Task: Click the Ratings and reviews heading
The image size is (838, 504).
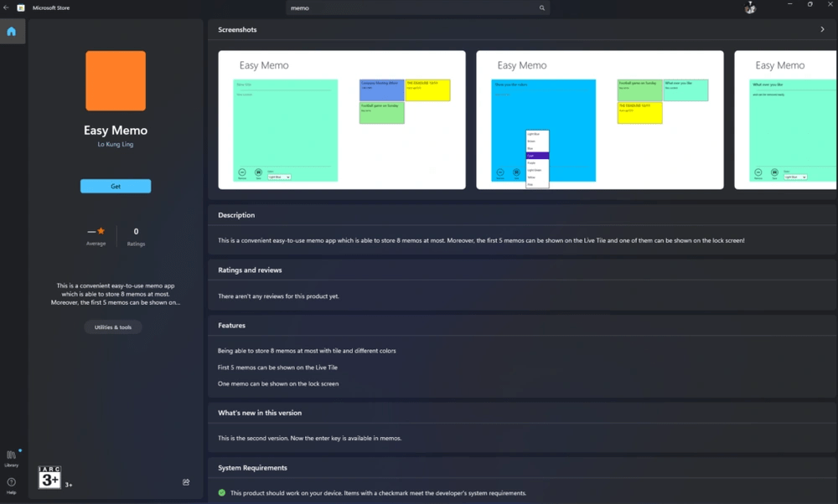Action: [x=250, y=270]
